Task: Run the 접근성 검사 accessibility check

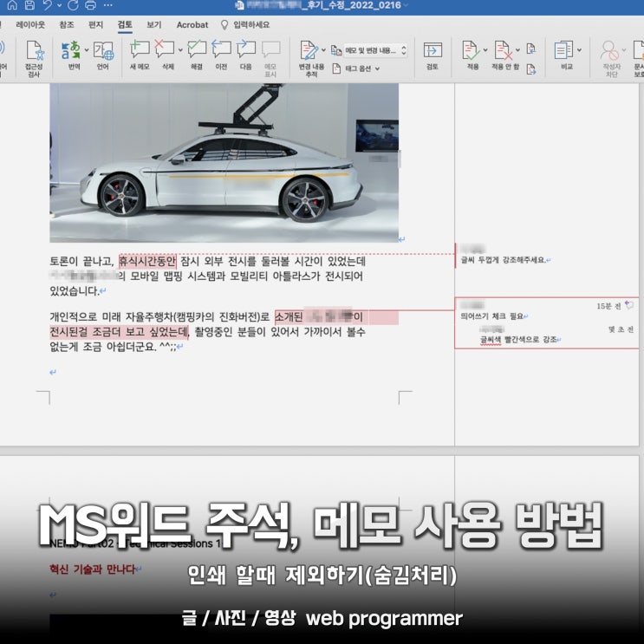Action: [x=34, y=58]
